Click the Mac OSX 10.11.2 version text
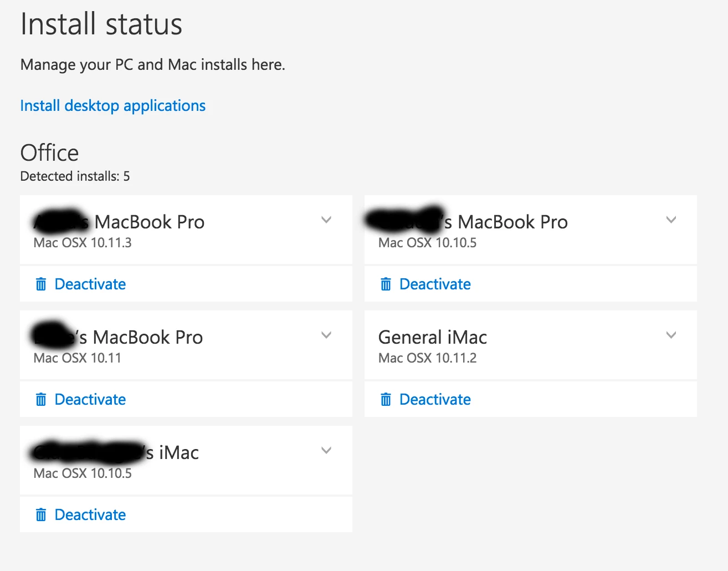Image resolution: width=728 pixels, height=571 pixels. click(427, 358)
